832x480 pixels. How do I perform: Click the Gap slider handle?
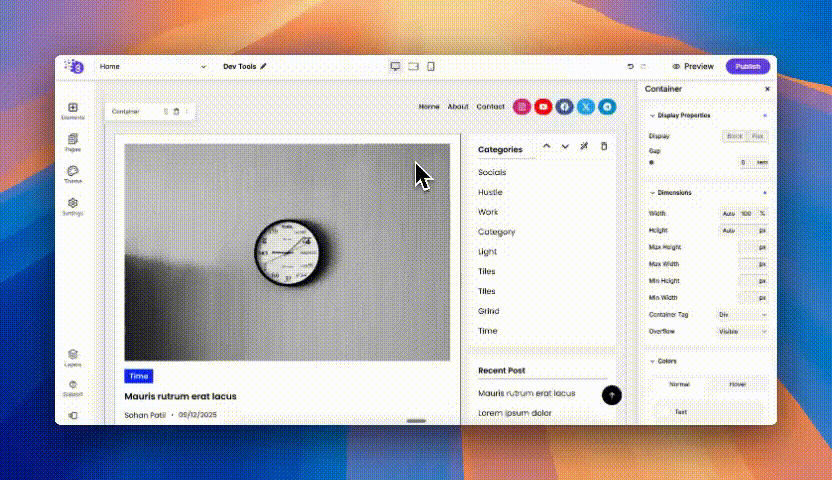click(652, 162)
